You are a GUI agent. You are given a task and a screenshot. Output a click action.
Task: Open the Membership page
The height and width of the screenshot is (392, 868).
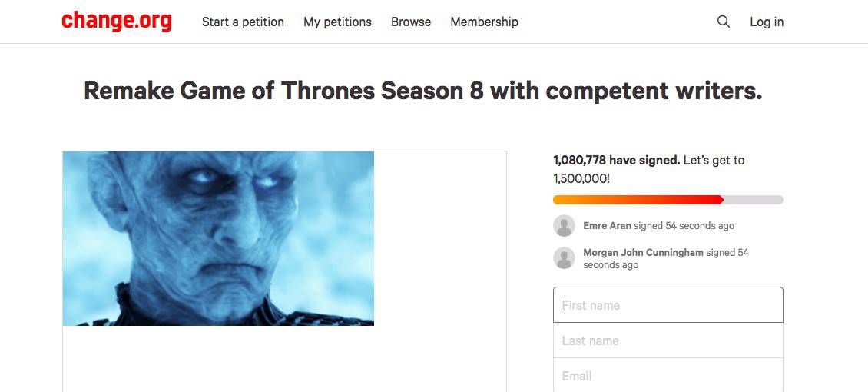click(x=485, y=22)
